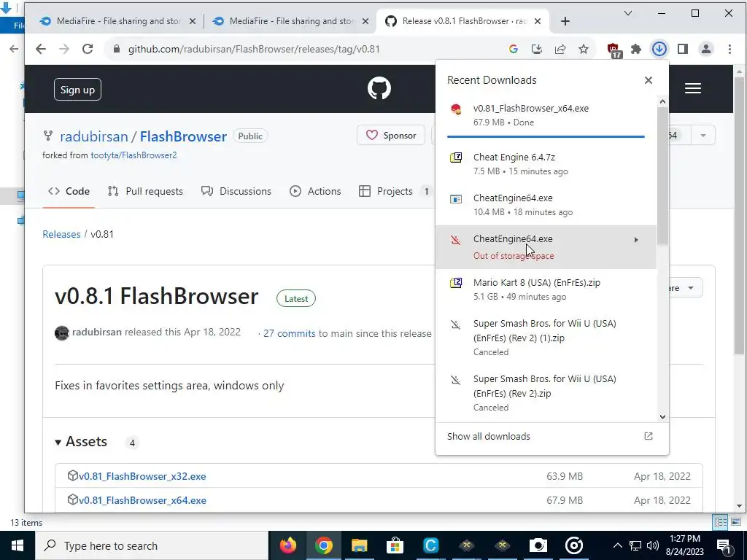747x560 pixels.
Task: Open the Chrome profile avatar
Action: tap(706, 49)
